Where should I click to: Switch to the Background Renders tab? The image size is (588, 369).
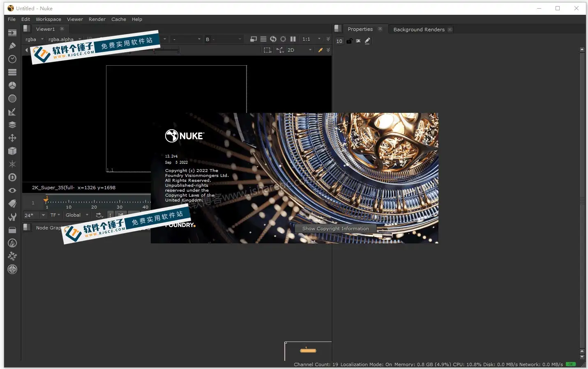[x=419, y=30]
